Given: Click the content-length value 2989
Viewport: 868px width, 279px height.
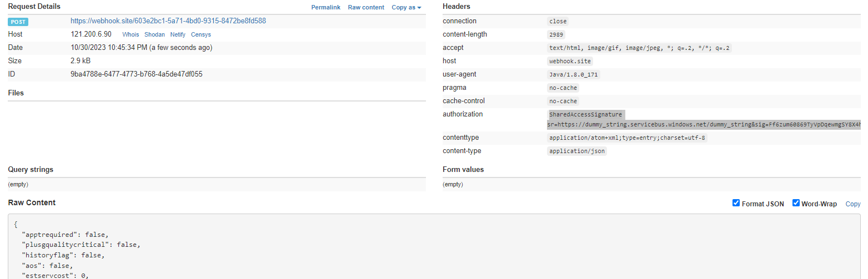Looking at the screenshot, I should [557, 34].
